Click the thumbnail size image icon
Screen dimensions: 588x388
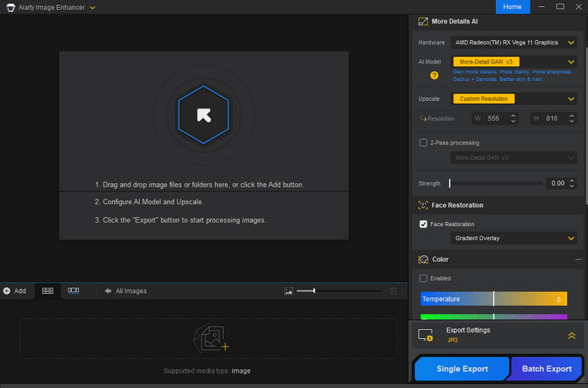(x=288, y=291)
